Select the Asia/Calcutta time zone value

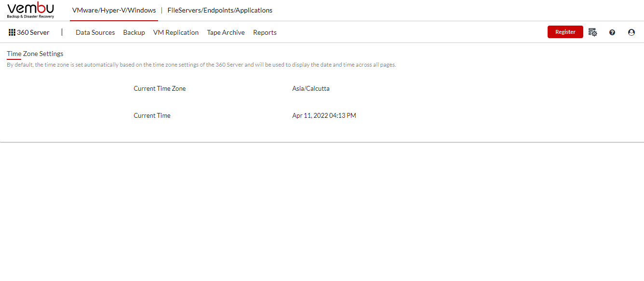point(311,88)
